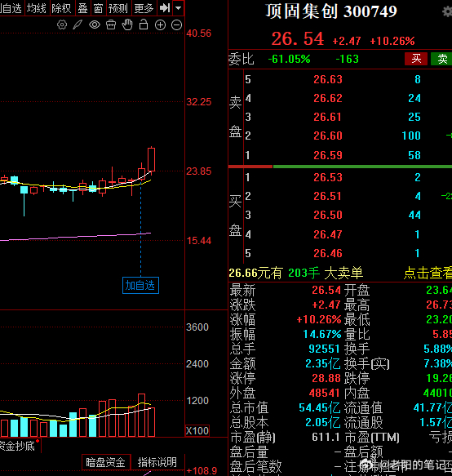Click the 叠 overlay toolbar item
This screenshot has width=452, height=476.
click(82, 8)
